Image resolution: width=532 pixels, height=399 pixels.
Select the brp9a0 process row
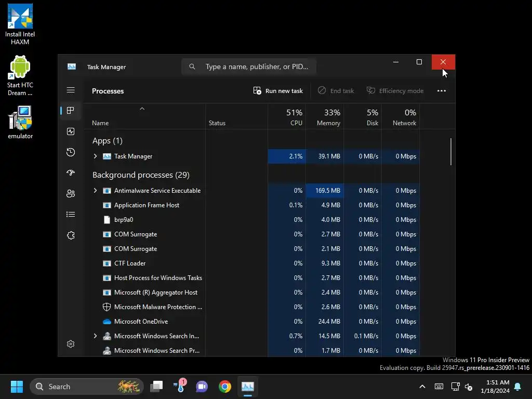(x=252, y=220)
